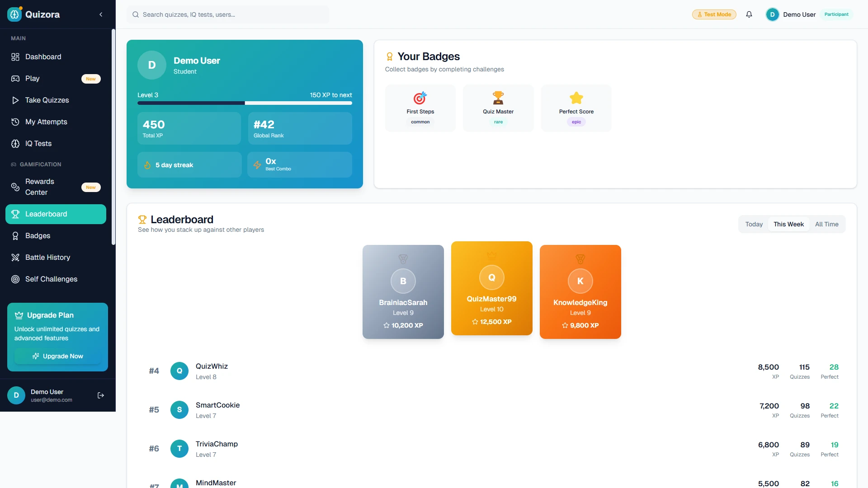Click the Your Badges ribbon icon
This screenshot has height=488, width=868.
click(390, 56)
